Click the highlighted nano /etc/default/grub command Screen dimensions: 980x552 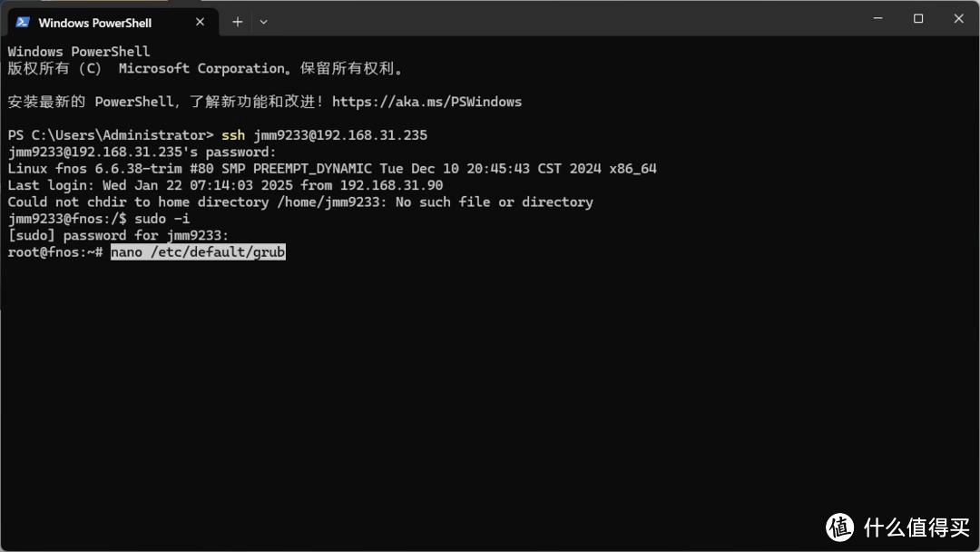tap(198, 251)
